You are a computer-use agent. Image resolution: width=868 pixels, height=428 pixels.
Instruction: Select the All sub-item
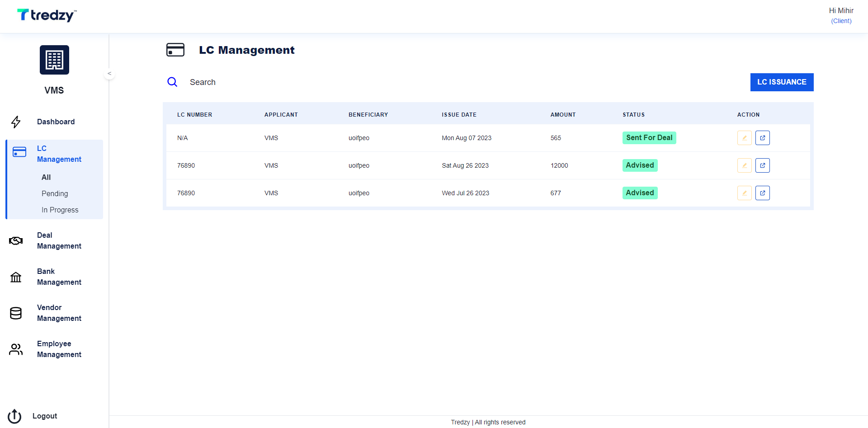point(46,178)
